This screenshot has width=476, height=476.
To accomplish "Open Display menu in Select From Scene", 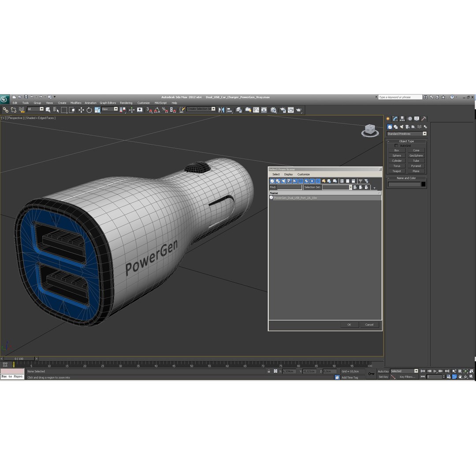I will tap(288, 175).
